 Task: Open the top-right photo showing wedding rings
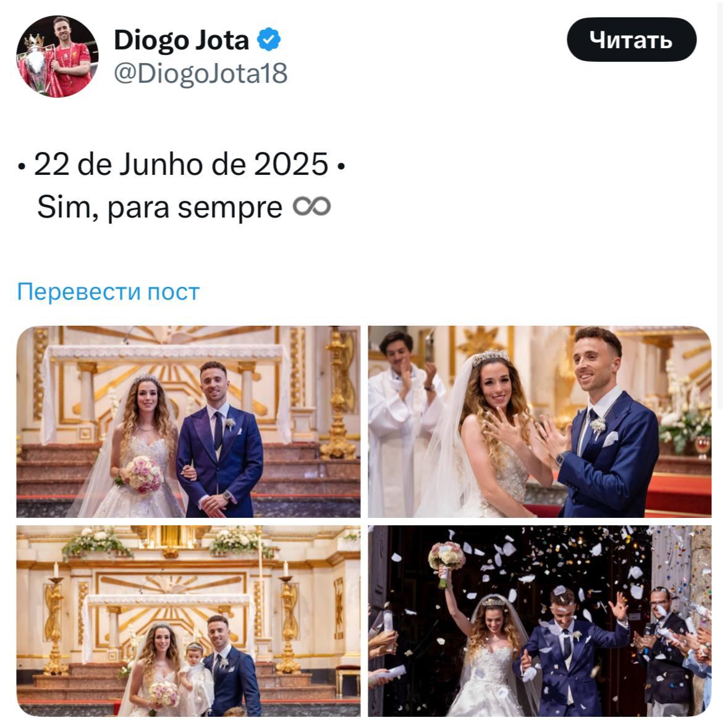click(x=540, y=421)
